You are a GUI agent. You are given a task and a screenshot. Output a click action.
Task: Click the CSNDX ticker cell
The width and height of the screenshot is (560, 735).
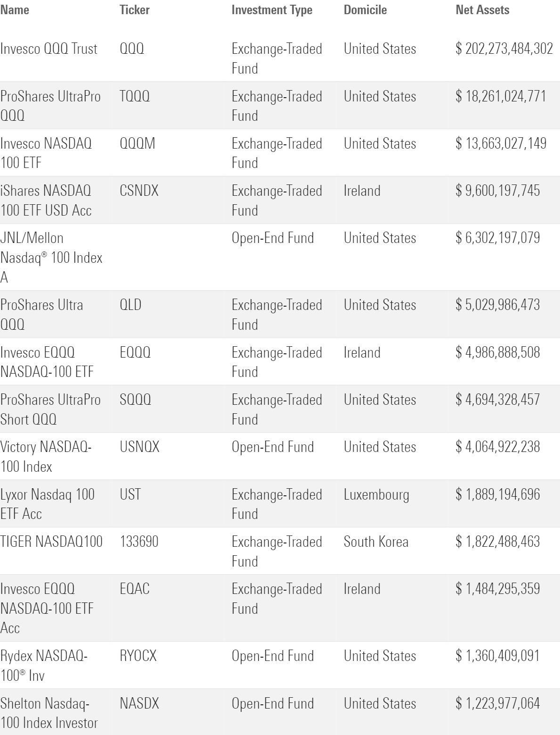pyautogui.click(x=139, y=191)
